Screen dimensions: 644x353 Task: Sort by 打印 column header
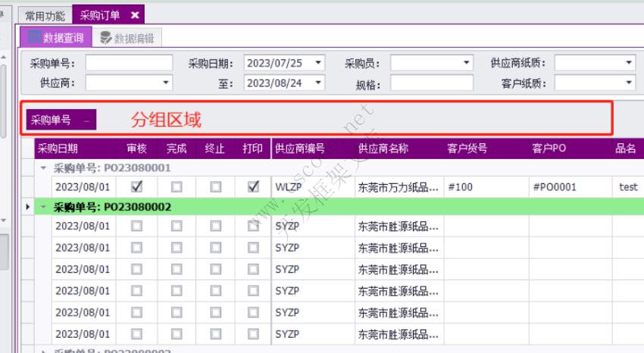(252, 148)
